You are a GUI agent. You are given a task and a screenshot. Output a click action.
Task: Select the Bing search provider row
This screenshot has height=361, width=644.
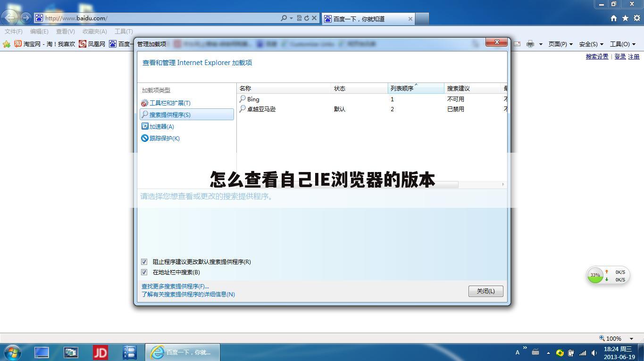point(372,99)
